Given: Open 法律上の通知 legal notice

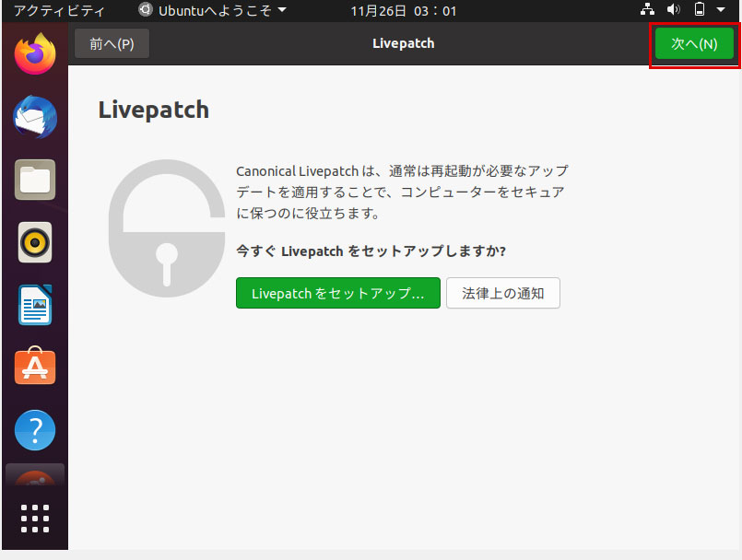Looking at the screenshot, I should (x=503, y=293).
